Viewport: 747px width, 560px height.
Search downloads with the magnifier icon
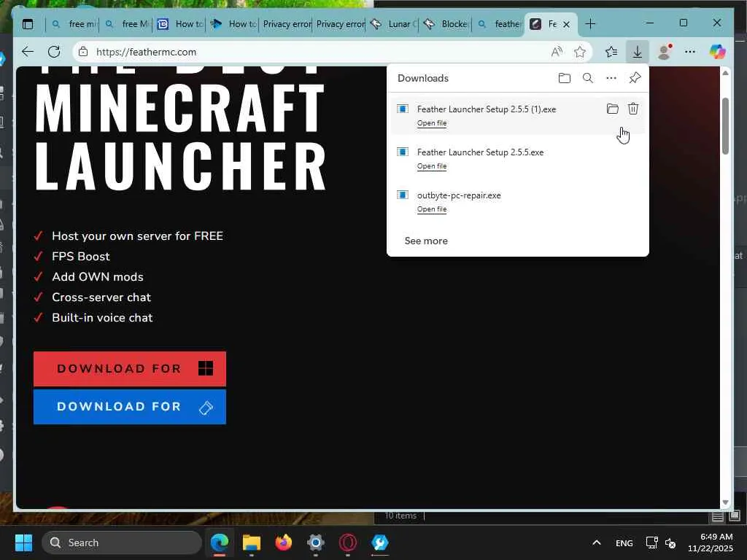(x=588, y=78)
